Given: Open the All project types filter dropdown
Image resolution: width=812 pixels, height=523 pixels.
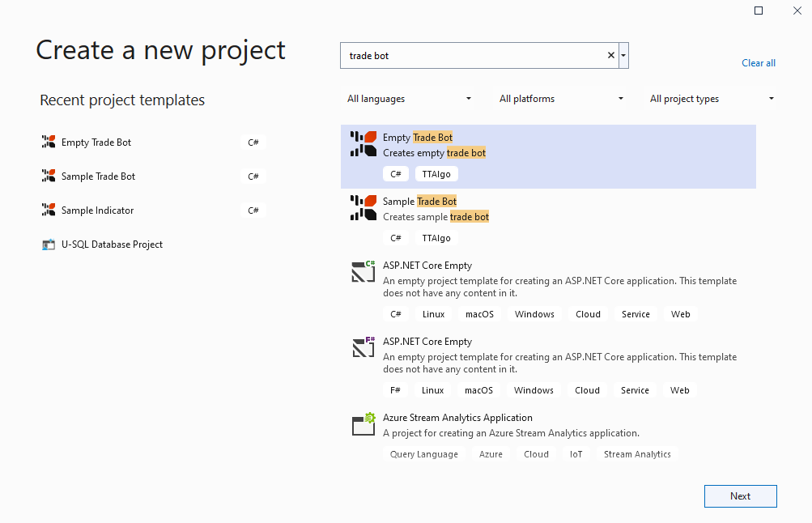Looking at the screenshot, I should coord(712,99).
